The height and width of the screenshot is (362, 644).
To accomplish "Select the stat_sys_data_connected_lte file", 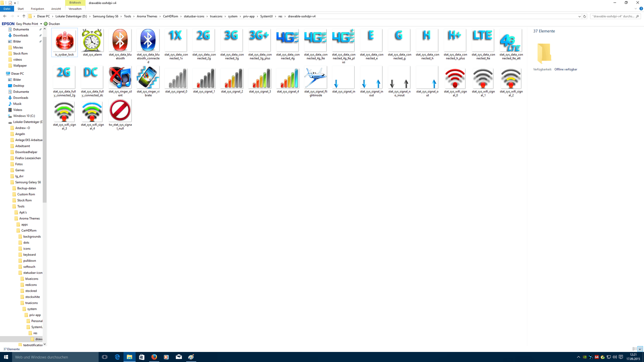I will click(x=483, y=44).
